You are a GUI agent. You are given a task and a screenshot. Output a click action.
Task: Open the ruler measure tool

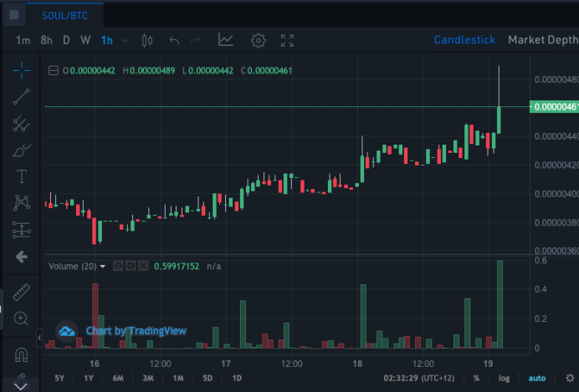coord(21,292)
